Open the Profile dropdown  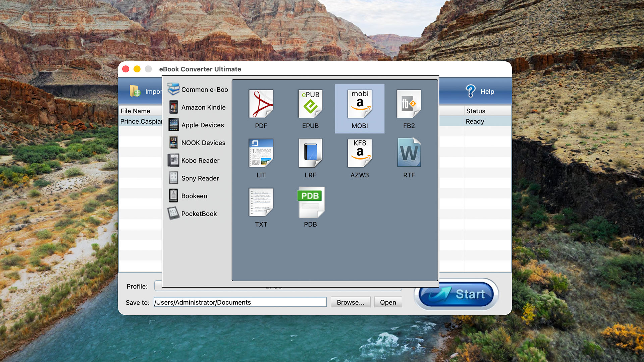pos(278,286)
